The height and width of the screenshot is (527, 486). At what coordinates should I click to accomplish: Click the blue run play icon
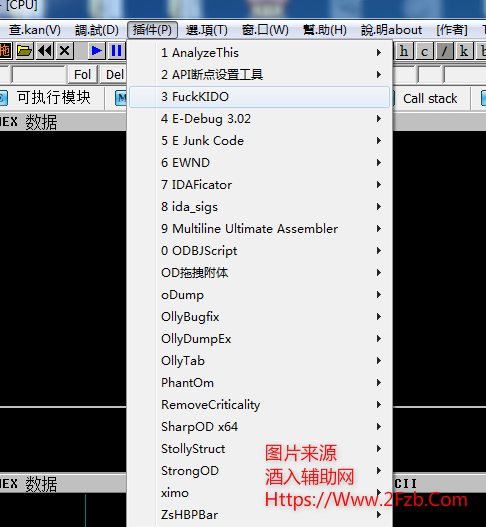(96, 51)
